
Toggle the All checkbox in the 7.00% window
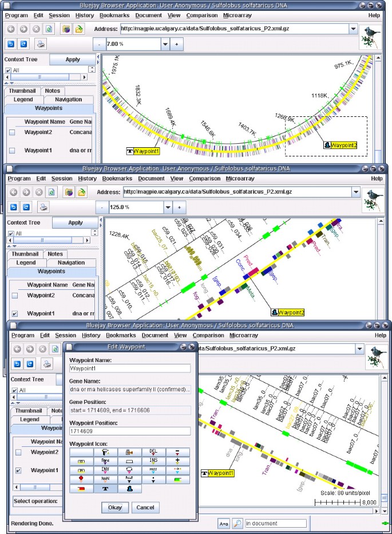(9, 70)
